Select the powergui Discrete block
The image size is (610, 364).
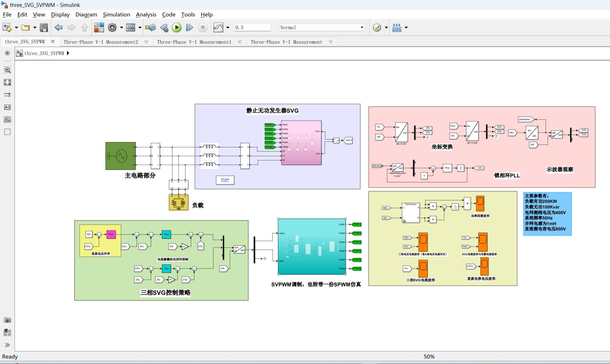(x=225, y=180)
